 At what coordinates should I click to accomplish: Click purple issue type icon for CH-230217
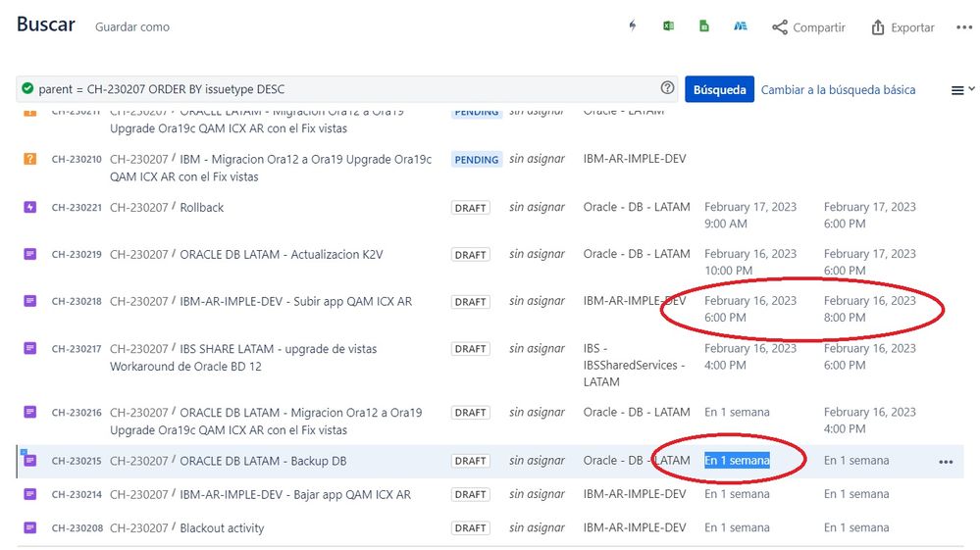[30, 348]
